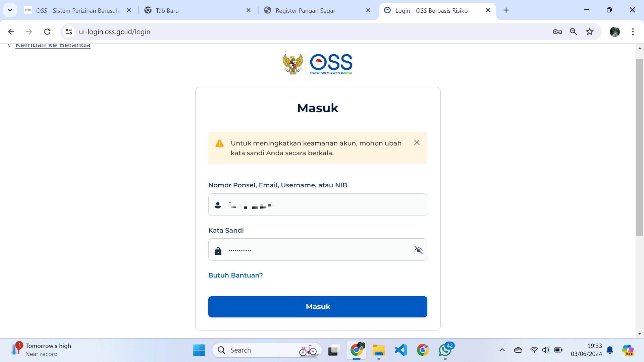Click the WhatsApp icon in taskbar
The width and height of the screenshot is (644, 362).
[x=446, y=350]
